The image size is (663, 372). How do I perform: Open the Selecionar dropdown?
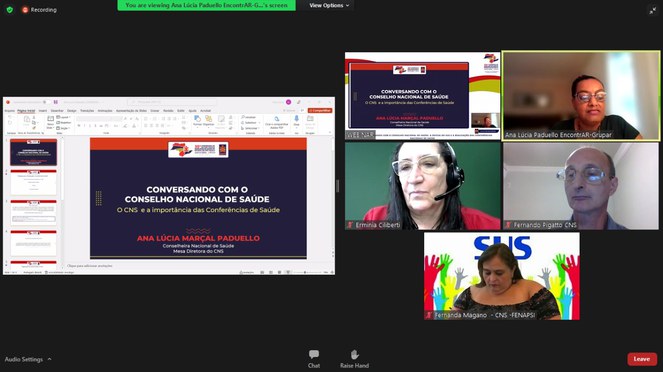tap(250, 128)
